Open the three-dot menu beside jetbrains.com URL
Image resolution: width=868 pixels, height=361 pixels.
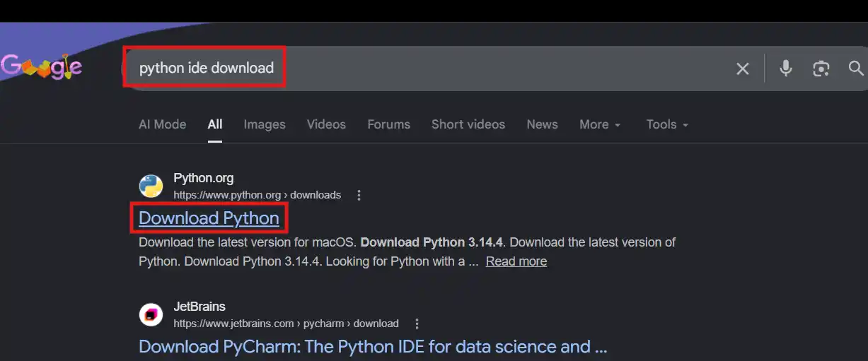(x=417, y=324)
